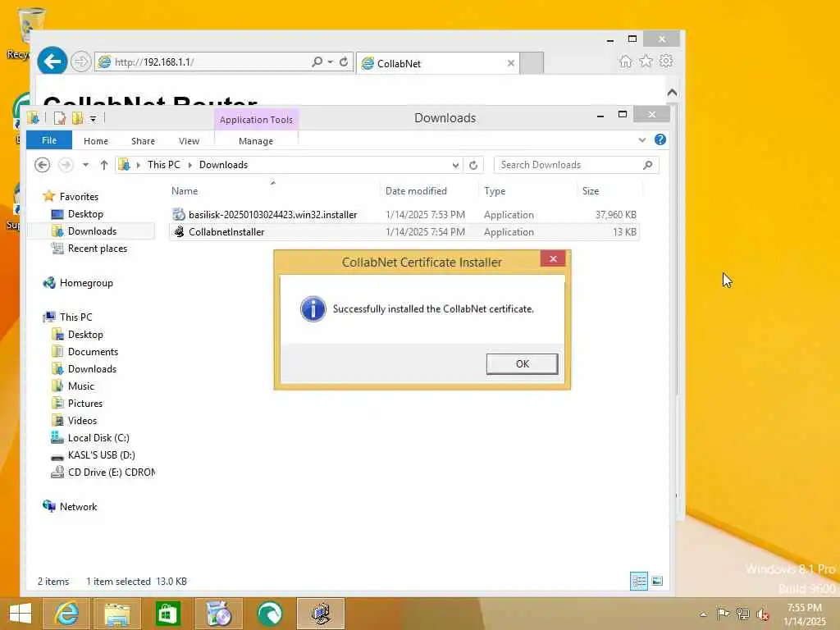Open Internet Explorer from the taskbar
840x630 pixels.
coord(66,614)
